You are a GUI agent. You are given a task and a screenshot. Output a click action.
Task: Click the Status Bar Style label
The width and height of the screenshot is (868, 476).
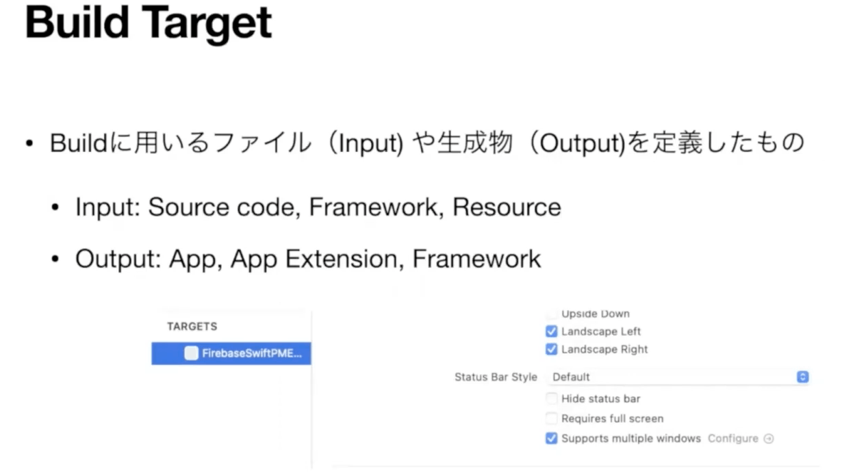point(496,377)
